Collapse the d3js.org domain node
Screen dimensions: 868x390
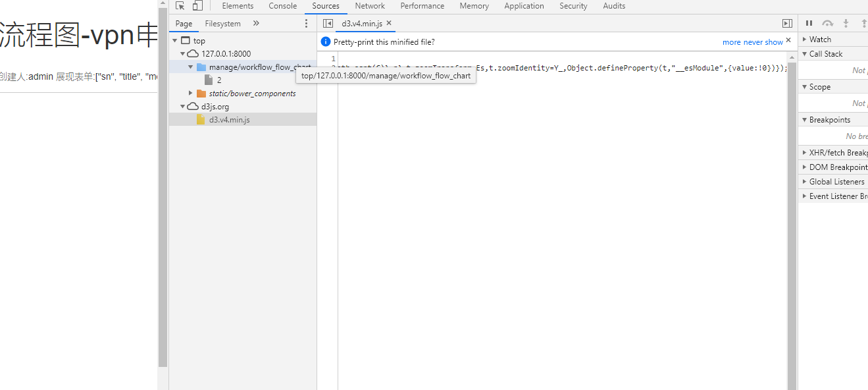click(183, 107)
